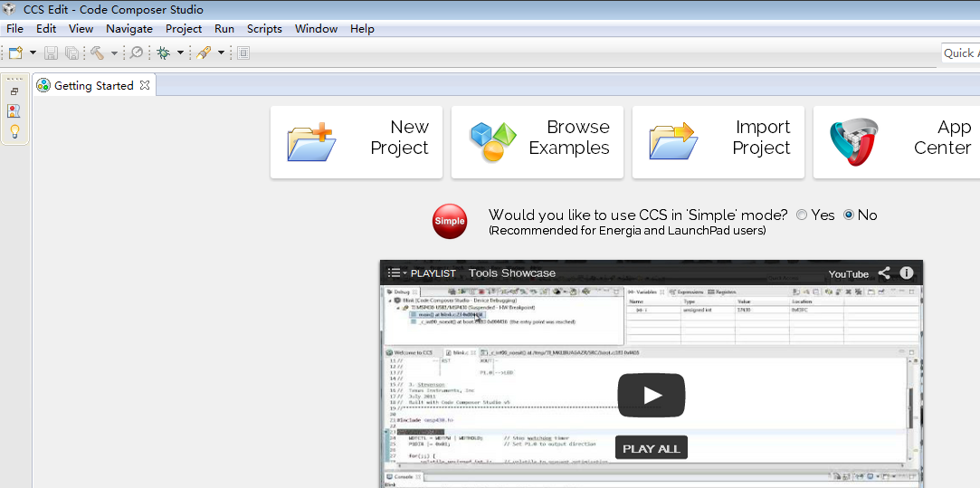Viewport: 980px width, 488px height.
Task: Open the Navigate menu
Action: 129,29
